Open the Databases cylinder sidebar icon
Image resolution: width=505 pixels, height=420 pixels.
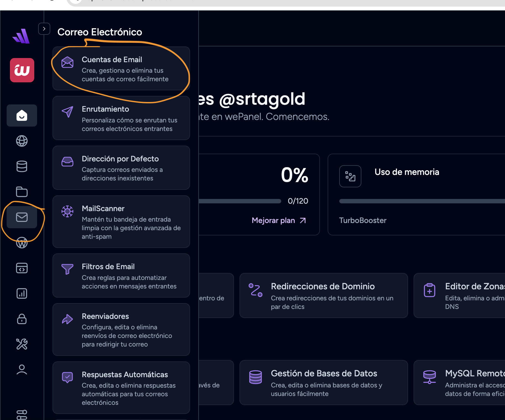pyautogui.click(x=22, y=166)
